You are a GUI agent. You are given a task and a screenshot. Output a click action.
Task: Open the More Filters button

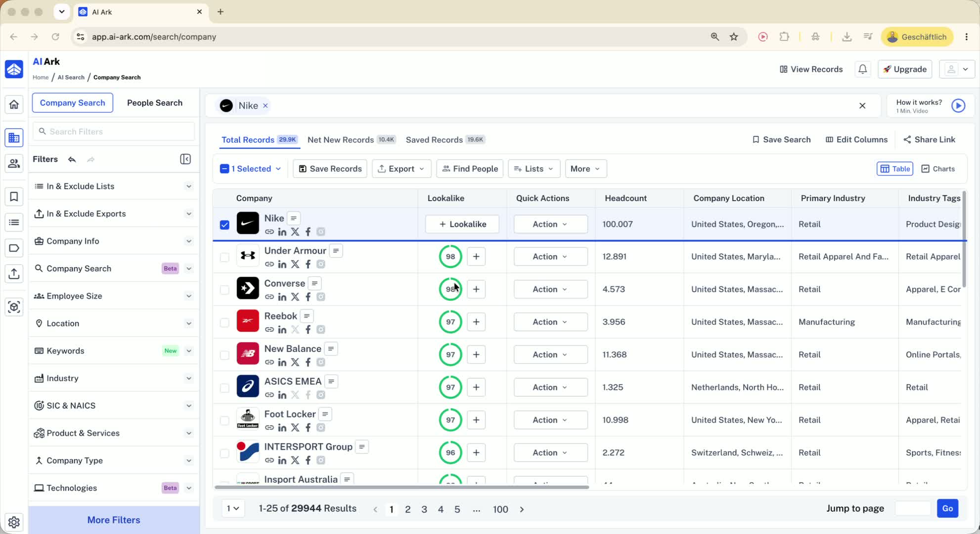114,520
